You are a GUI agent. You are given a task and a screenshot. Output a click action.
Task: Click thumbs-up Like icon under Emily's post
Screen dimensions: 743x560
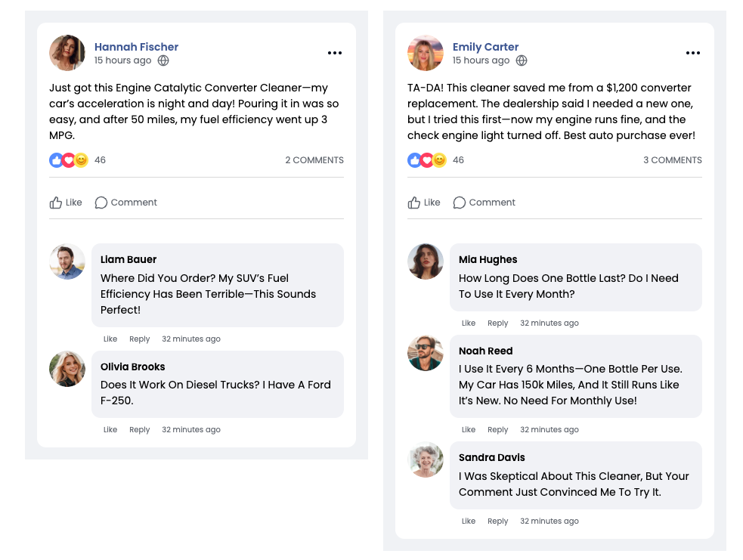click(414, 203)
